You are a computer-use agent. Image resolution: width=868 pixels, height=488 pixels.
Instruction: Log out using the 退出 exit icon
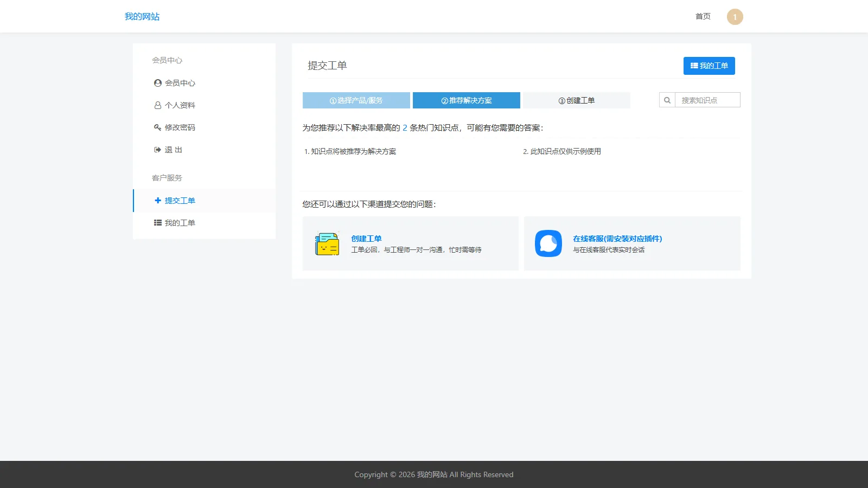(157, 150)
